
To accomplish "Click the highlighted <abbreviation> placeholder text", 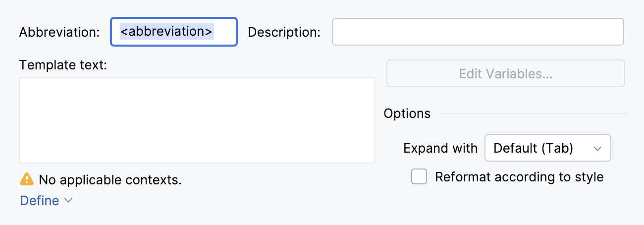I will [166, 32].
